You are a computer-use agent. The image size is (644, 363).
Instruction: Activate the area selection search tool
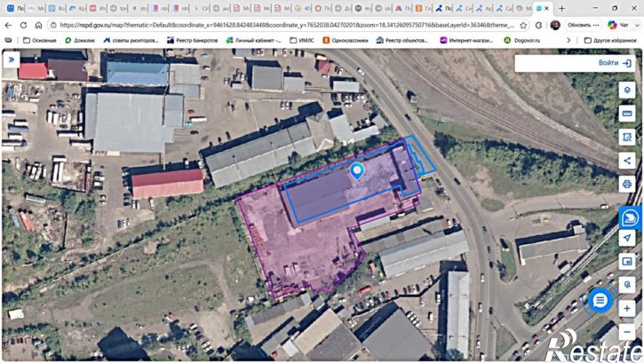pyautogui.click(x=627, y=137)
